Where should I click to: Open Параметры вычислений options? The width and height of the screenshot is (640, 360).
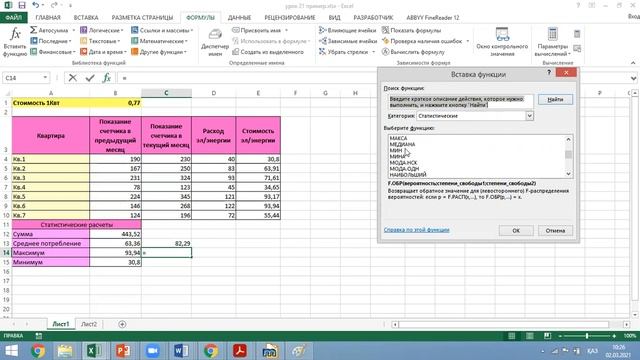tap(552, 42)
